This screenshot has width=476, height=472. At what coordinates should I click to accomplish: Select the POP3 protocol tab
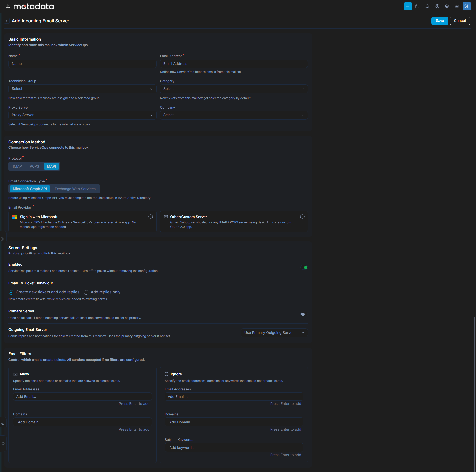[x=34, y=166]
